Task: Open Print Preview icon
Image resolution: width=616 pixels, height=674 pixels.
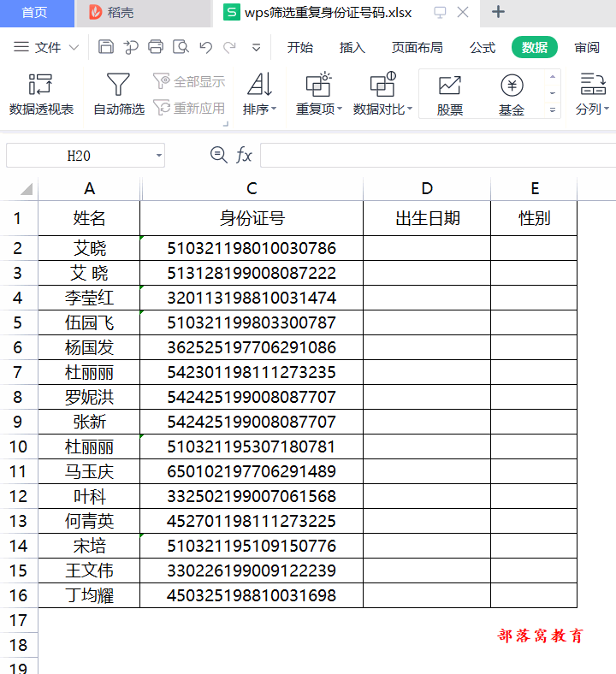Action: point(181,47)
